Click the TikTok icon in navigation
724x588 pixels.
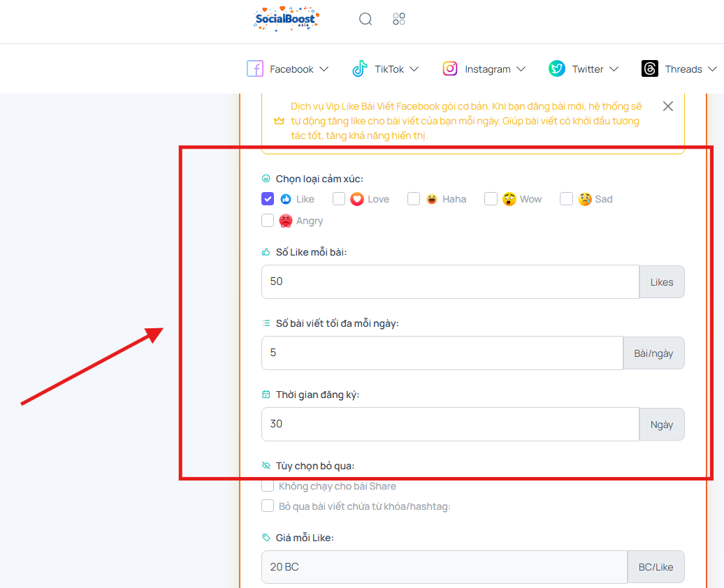360,68
